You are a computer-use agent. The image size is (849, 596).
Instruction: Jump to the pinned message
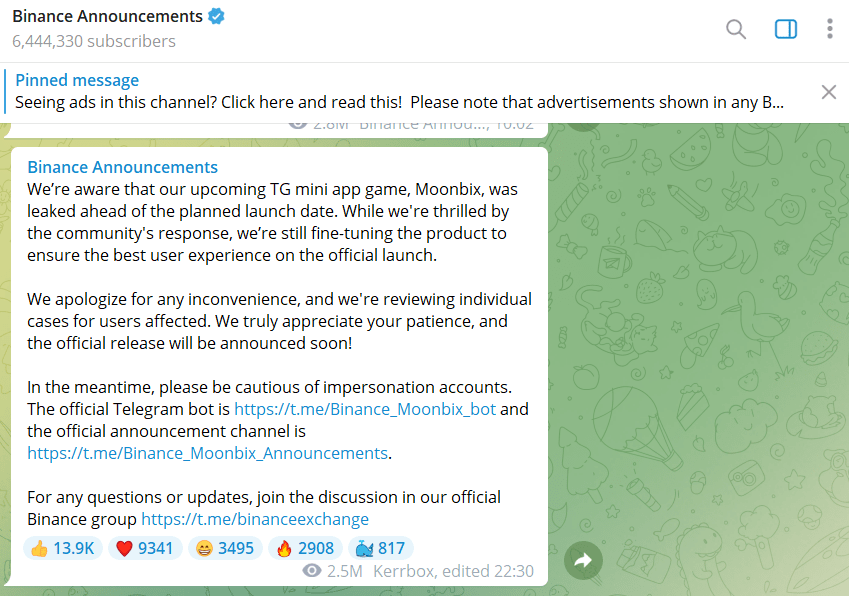400,91
